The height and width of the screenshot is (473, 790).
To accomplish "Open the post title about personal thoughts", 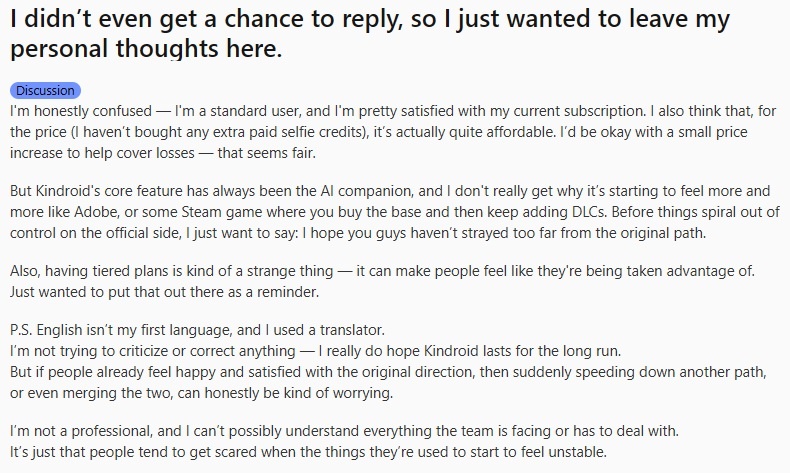I will click(370, 34).
